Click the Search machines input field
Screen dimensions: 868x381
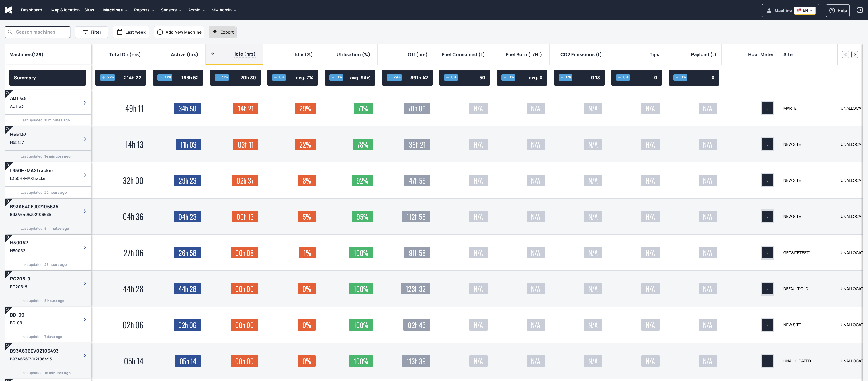37,32
